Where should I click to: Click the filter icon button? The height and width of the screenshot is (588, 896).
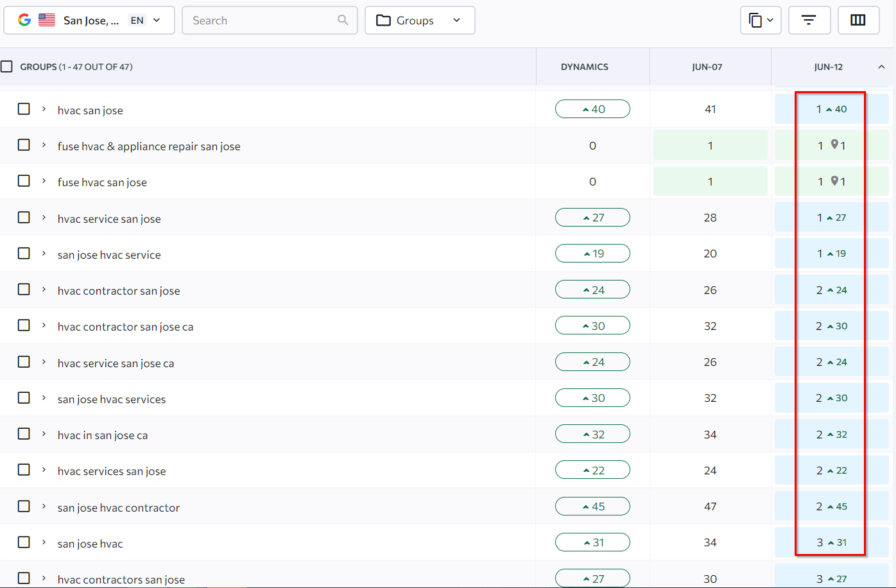click(809, 21)
